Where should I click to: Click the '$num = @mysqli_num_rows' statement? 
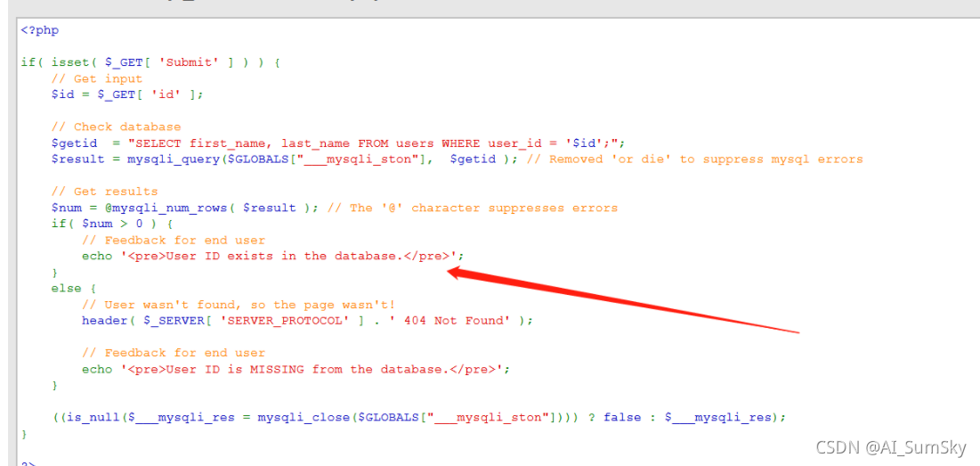click(x=186, y=208)
